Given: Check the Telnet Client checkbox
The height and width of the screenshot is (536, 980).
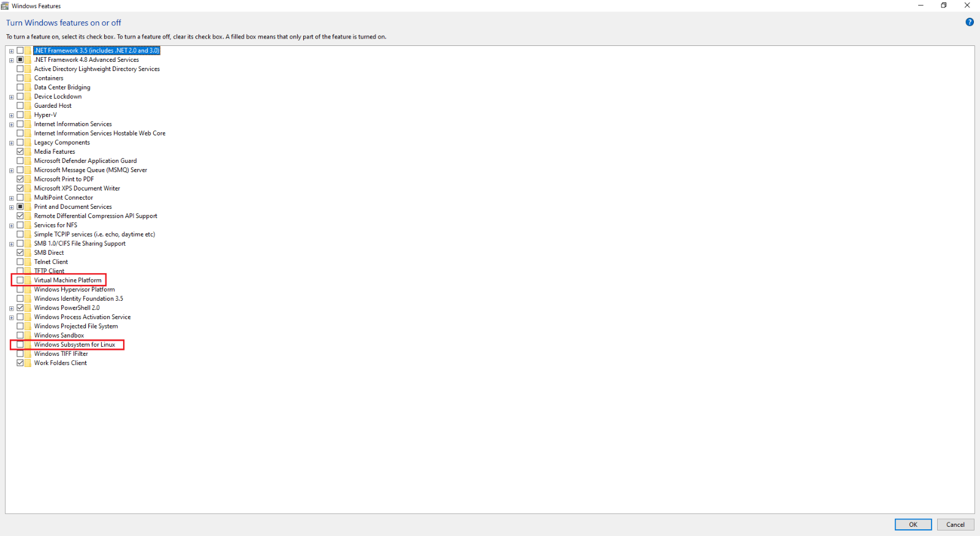Looking at the screenshot, I should (20, 262).
